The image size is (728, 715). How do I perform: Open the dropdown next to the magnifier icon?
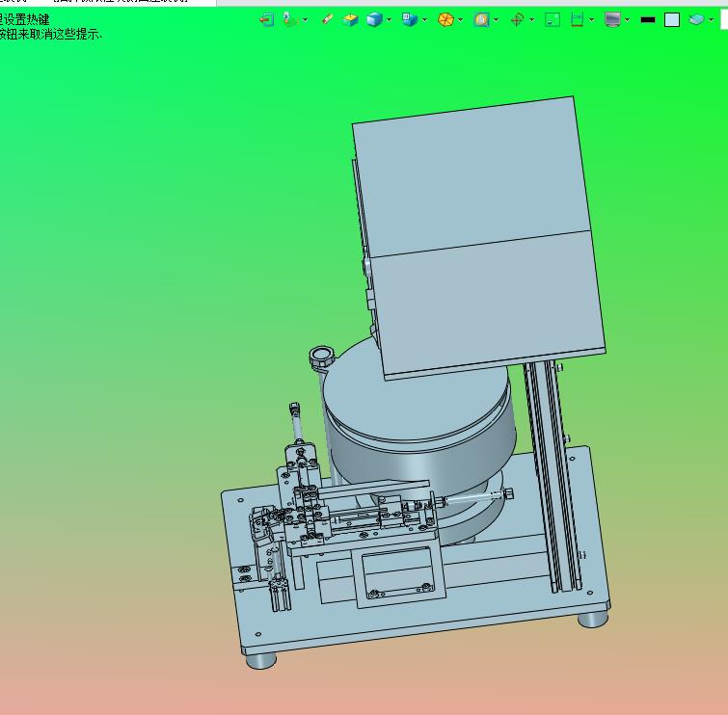[497, 20]
